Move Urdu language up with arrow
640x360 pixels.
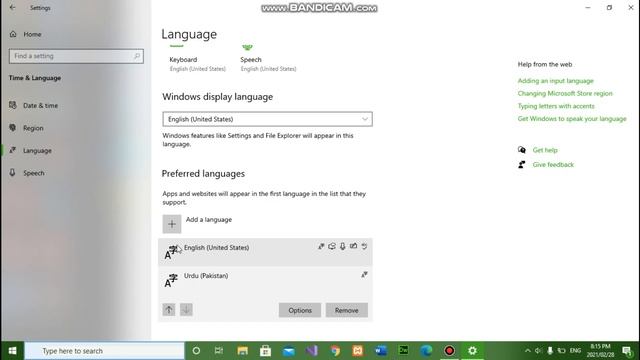[169, 310]
